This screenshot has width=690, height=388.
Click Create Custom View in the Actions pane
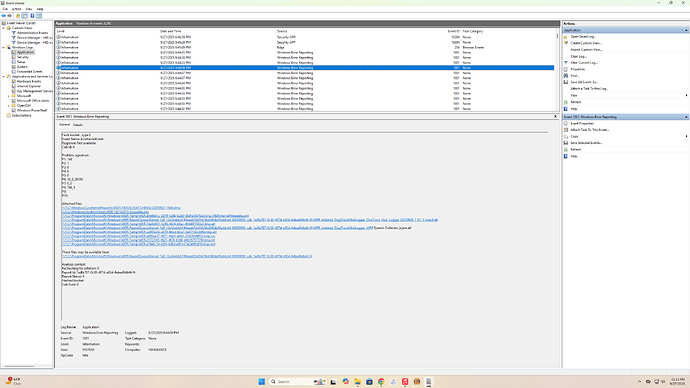point(586,43)
